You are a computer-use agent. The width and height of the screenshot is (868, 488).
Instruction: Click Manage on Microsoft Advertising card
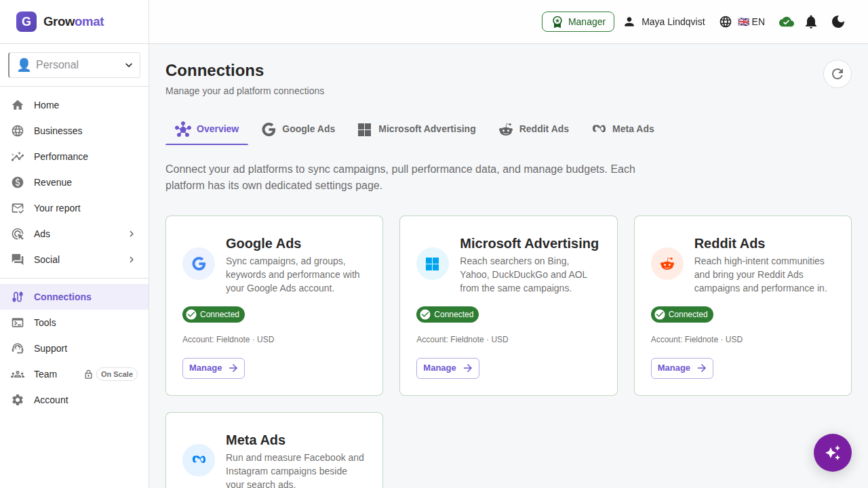point(448,368)
